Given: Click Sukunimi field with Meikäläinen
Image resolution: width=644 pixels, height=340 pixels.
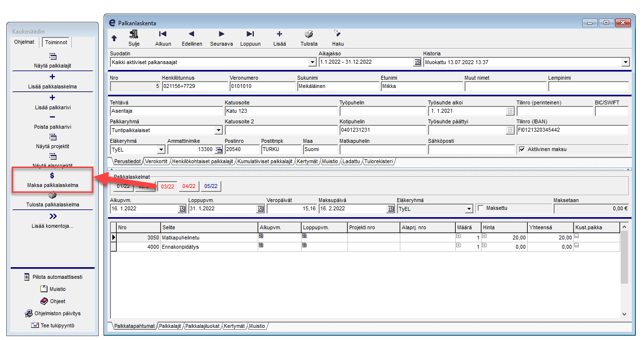Looking at the screenshot, I should pyautogui.click(x=338, y=86).
